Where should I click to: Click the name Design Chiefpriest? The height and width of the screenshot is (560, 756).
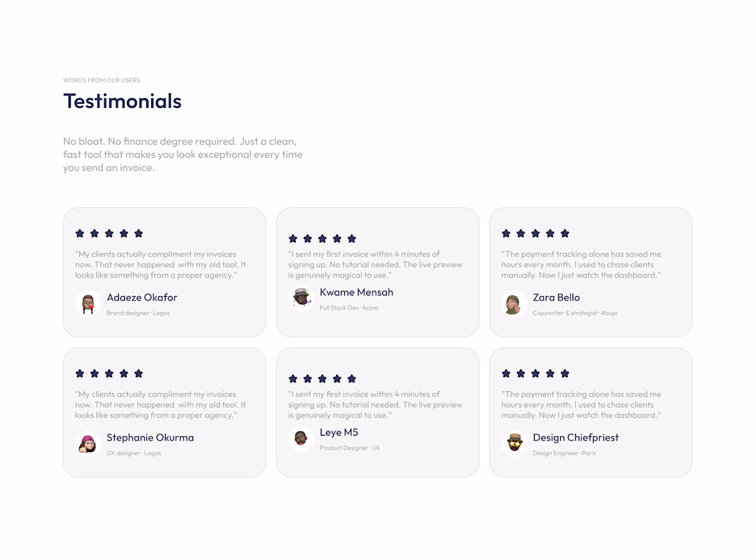(575, 438)
